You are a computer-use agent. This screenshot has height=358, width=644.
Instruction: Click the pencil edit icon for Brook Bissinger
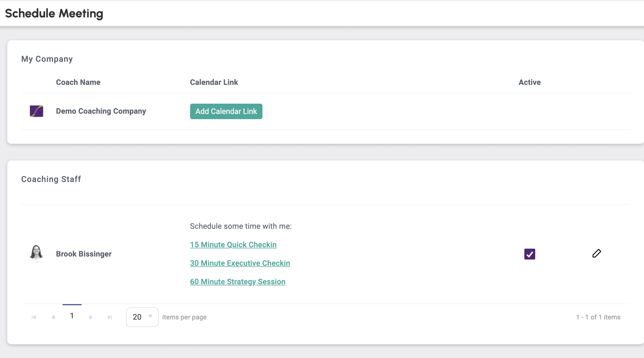pyautogui.click(x=597, y=254)
